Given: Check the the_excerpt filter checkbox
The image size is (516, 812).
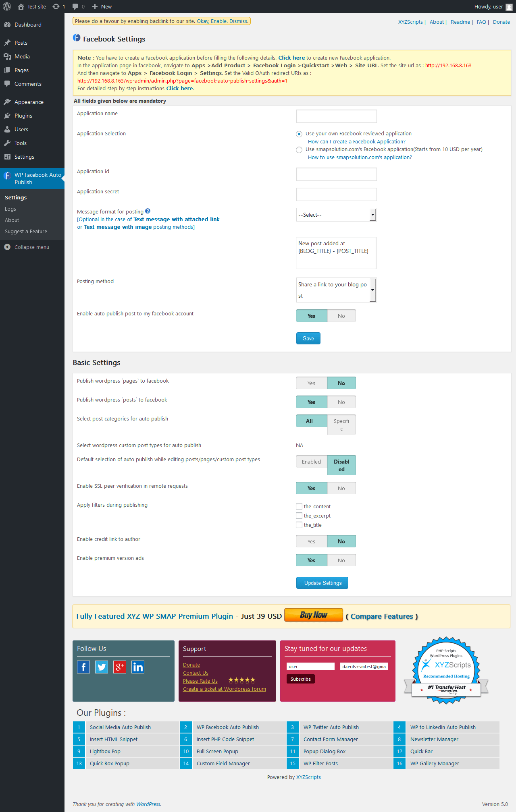Looking at the screenshot, I should pos(299,516).
